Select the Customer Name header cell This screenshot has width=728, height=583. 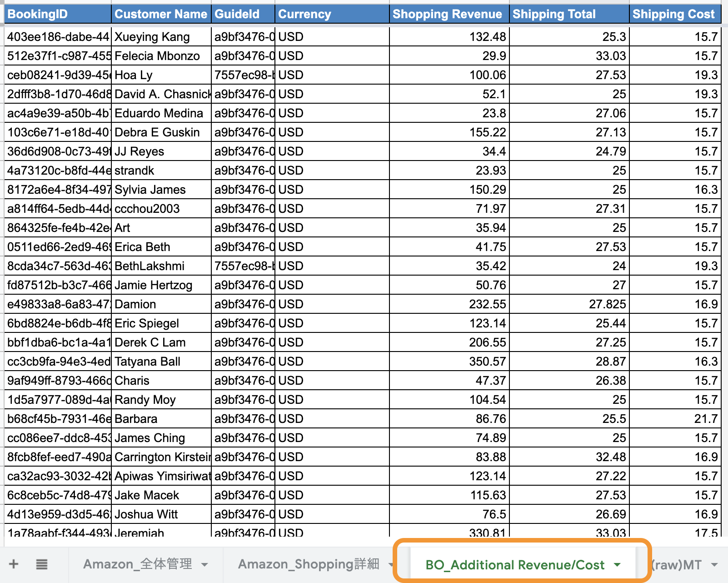161,14
